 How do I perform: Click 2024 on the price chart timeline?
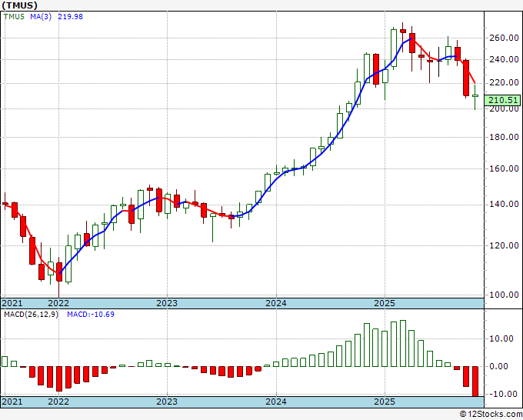(x=276, y=303)
